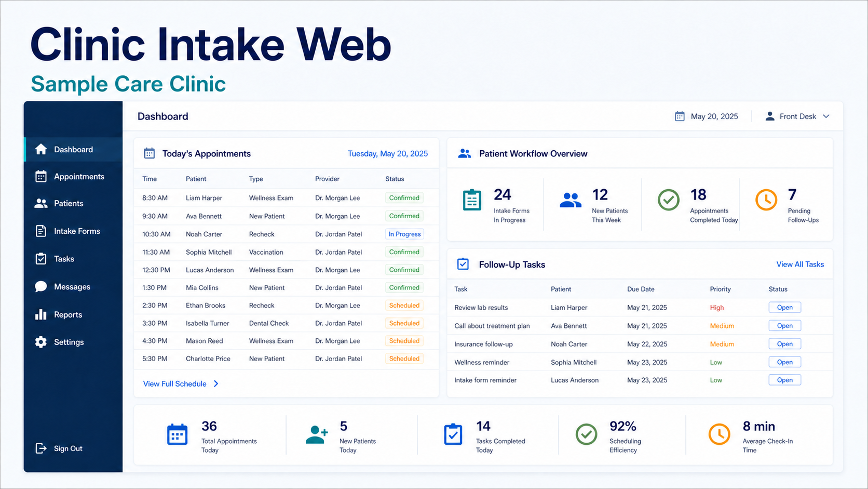Click the Pending Follow-Ups clock icon
Image resolution: width=868 pixels, height=489 pixels.
[766, 200]
